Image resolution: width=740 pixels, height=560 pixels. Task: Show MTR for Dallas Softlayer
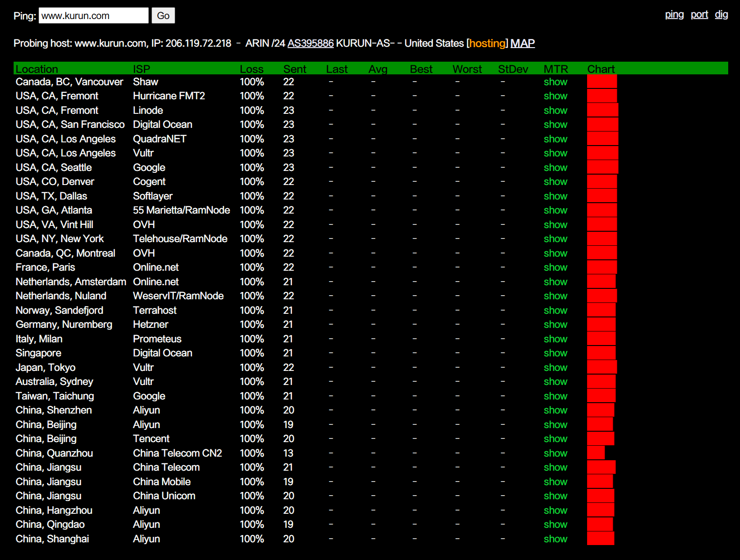(x=555, y=196)
